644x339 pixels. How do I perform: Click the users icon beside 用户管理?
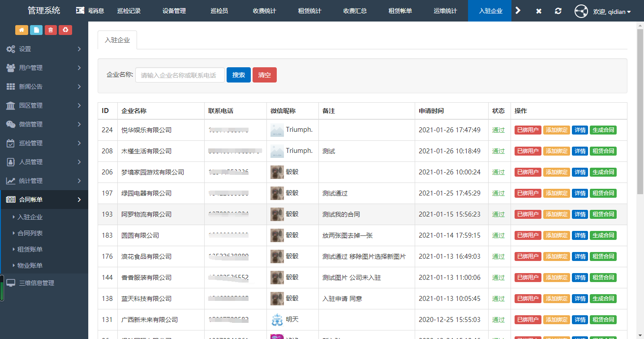[11, 68]
